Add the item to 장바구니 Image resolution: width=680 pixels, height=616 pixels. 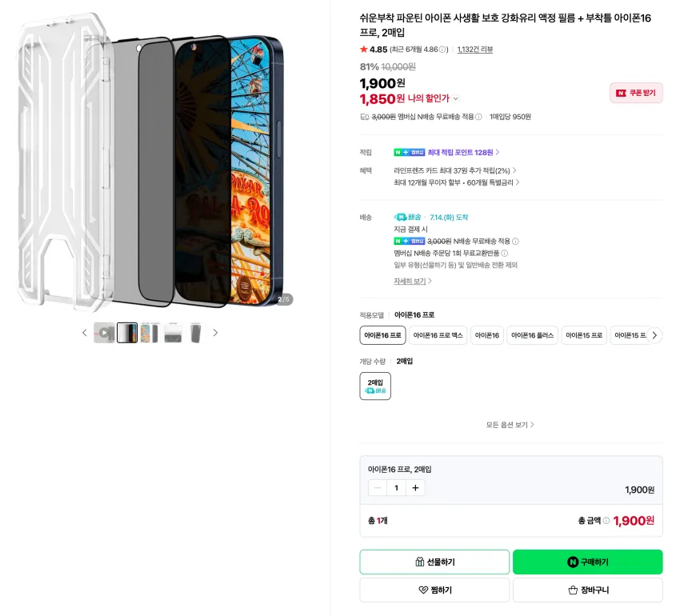click(588, 590)
